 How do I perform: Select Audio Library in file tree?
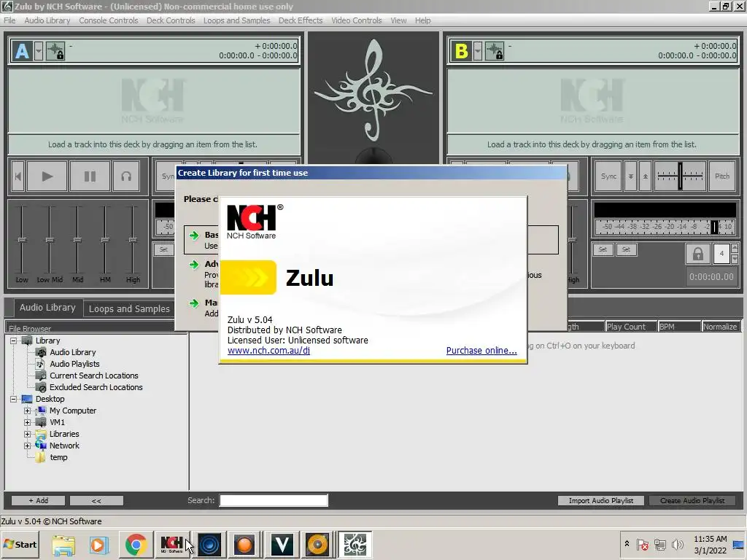tap(72, 352)
